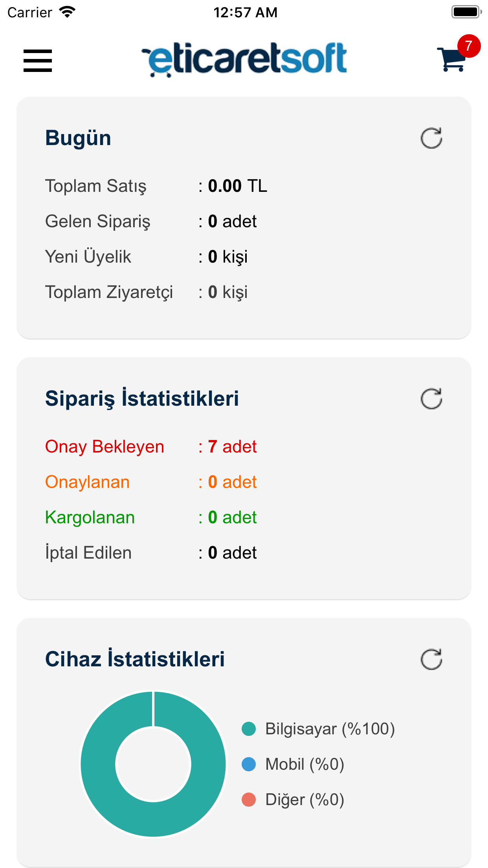Refresh the Cihaz İstatistikleri card
The height and width of the screenshot is (868, 488).
(431, 659)
